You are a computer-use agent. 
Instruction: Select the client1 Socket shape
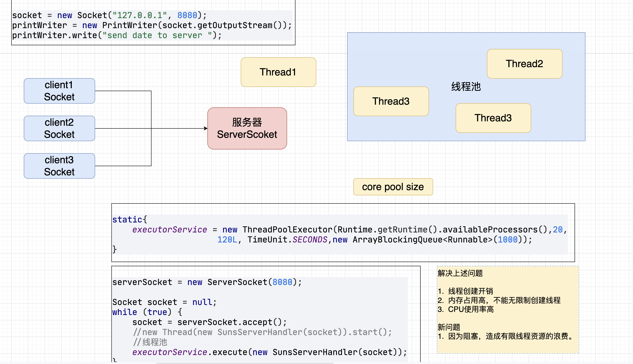point(59,91)
